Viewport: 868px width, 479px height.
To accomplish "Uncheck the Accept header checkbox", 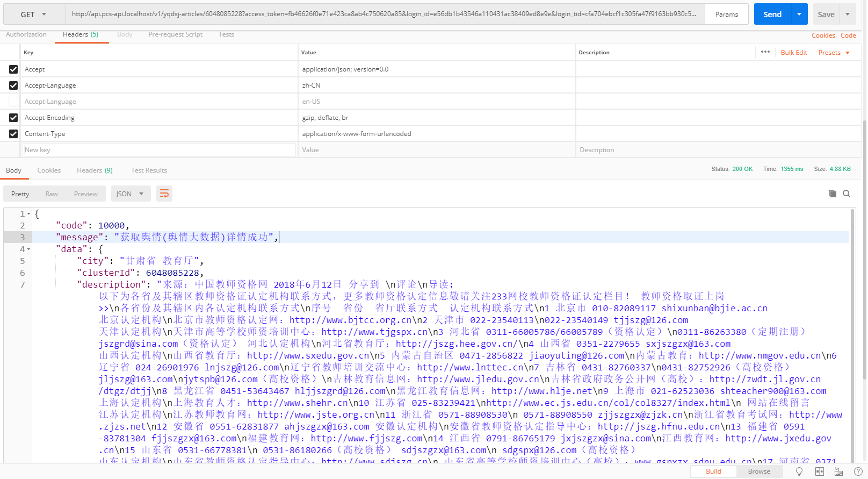I will pos(13,69).
